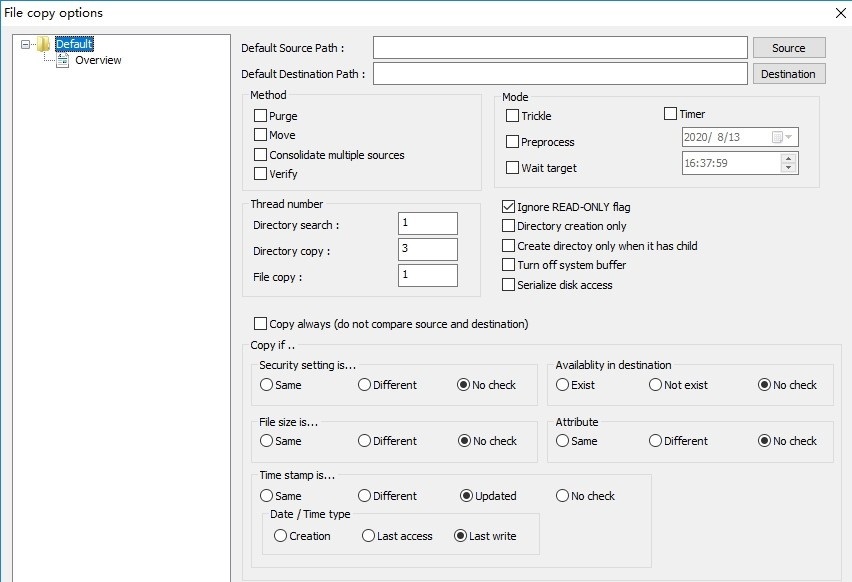Open the timer date dropdown calendar
Viewport: 852px width, 582px height.
click(x=782, y=137)
